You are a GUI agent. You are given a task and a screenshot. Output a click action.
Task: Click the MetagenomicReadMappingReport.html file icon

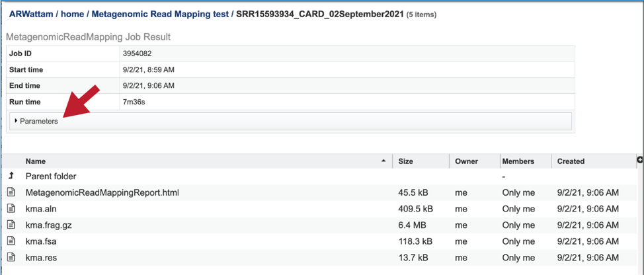tap(11, 192)
